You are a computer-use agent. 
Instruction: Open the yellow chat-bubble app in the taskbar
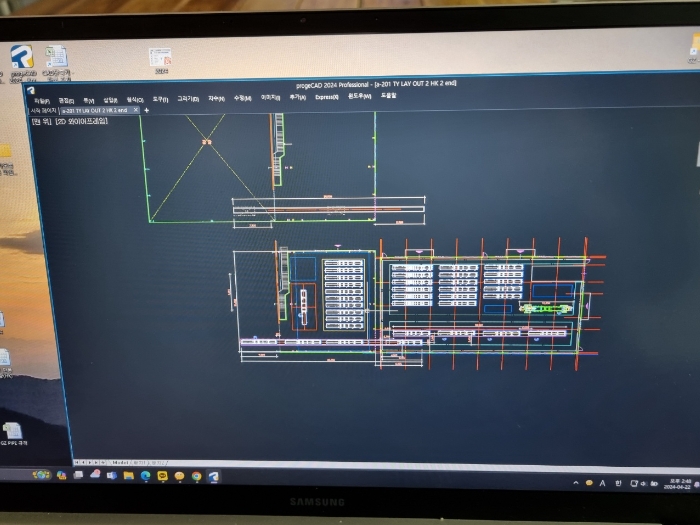click(x=179, y=476)
